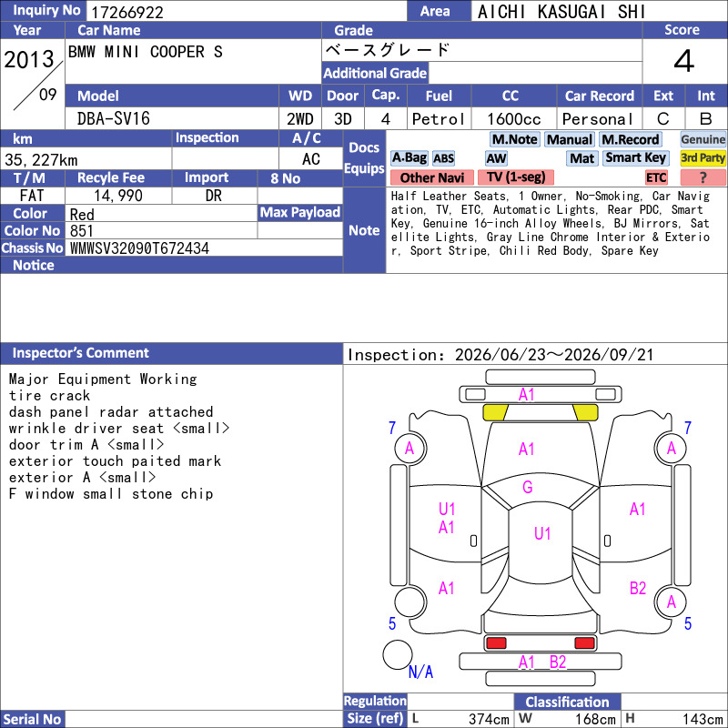
Task: Click the Int grade B
Action: tap(706, 119)
